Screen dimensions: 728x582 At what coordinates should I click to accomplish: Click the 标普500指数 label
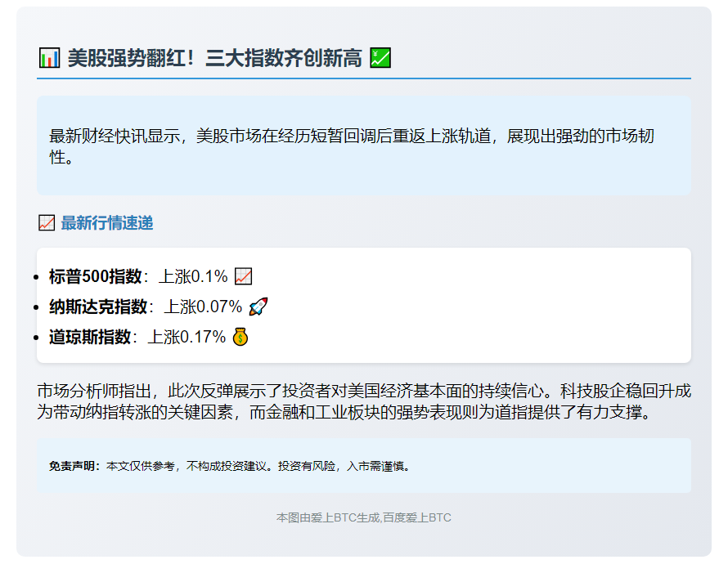(95, 276)
